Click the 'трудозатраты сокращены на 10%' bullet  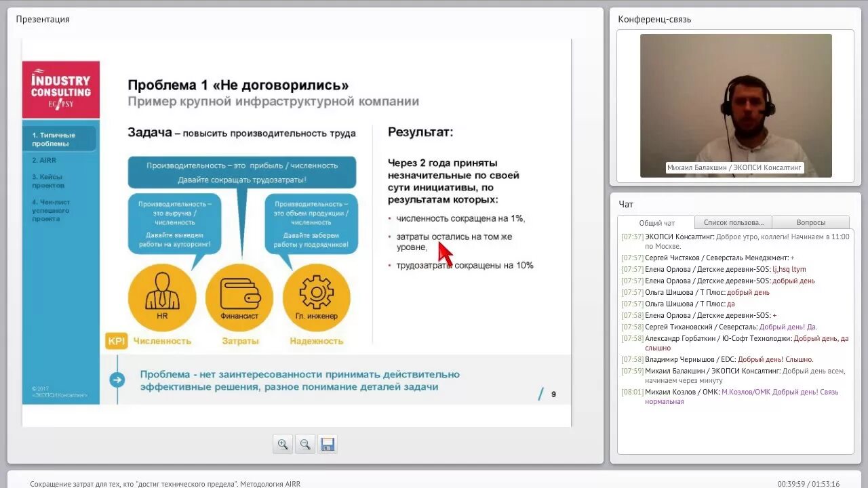465,265
